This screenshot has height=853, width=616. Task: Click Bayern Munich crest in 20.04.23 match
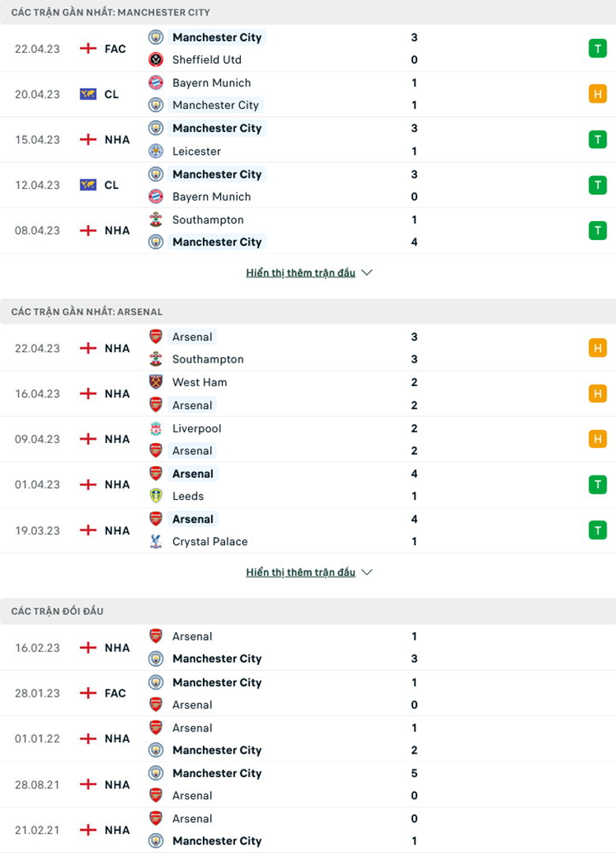156,82
